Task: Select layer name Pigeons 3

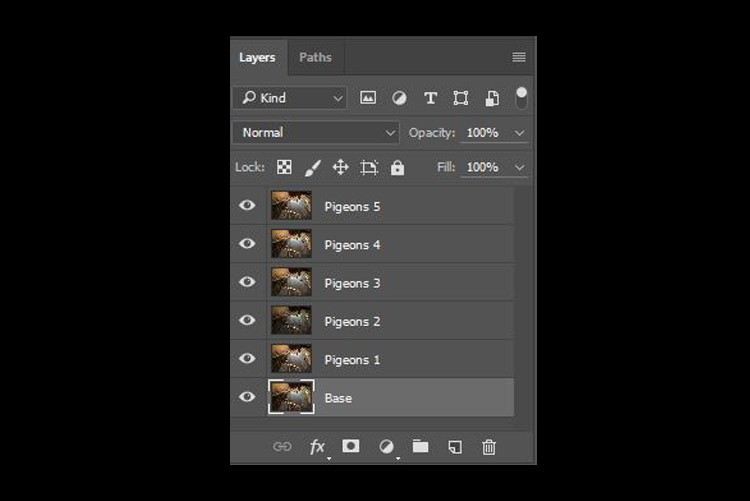Action: 352,283
